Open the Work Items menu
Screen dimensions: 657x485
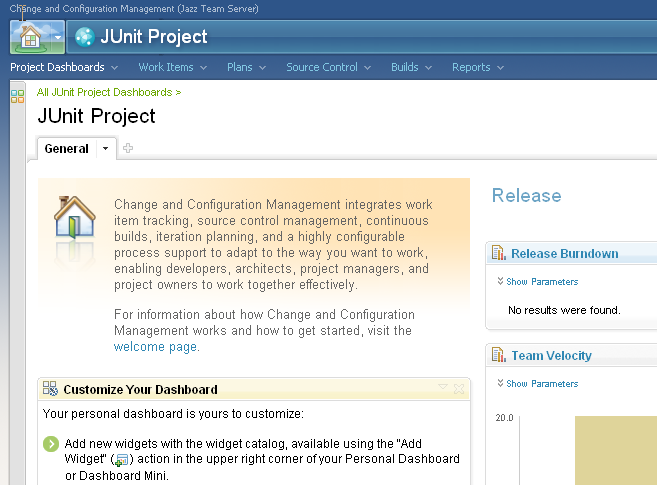(x=166, y=67)
